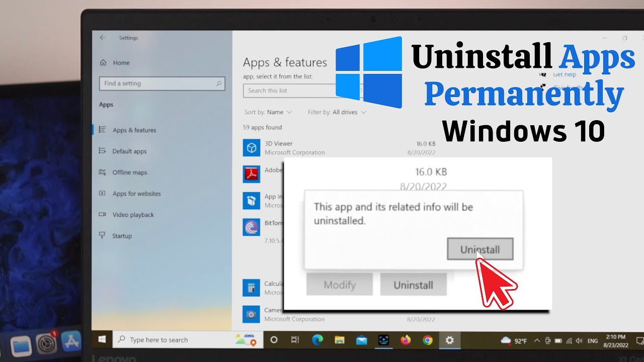Launch Microsoft Edge from the taskbar
The image size is (644, 362).
317,340
